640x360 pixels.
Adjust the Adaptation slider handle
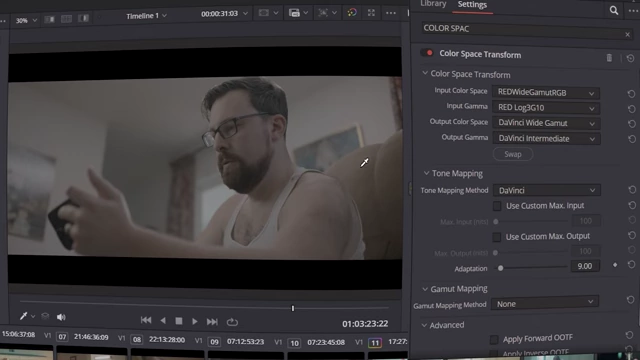click(x=500, y=268)
